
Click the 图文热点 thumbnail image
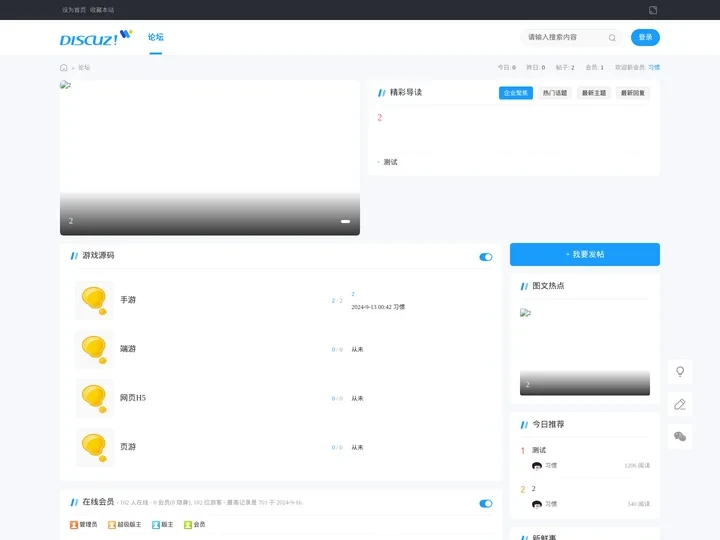pos(585,351)
